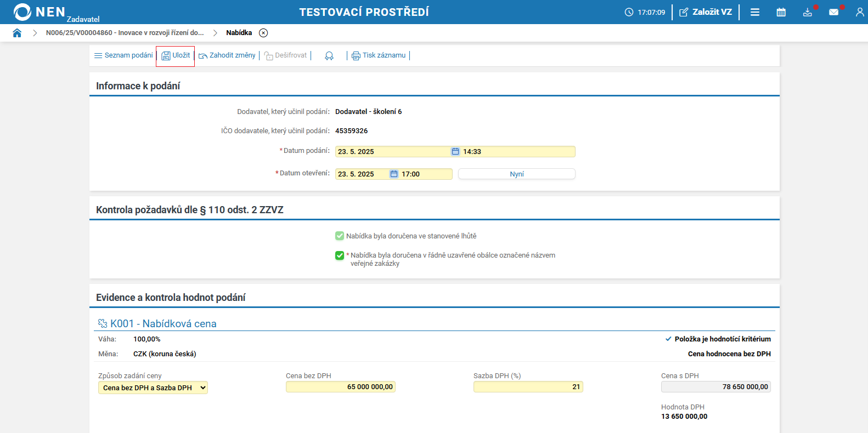Click Založit VZ button
This screenshot has width=868, height=433.
coord(706,12)
